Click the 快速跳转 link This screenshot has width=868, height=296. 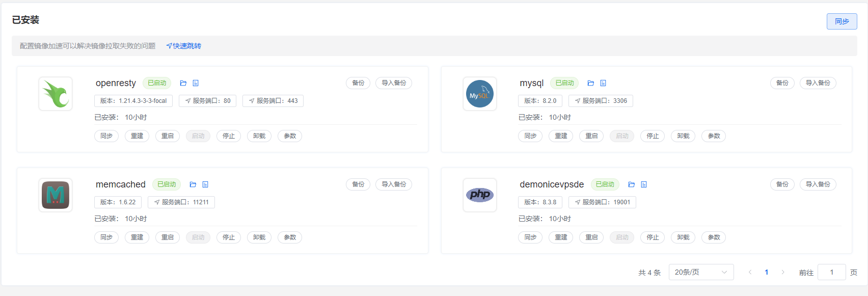coord(184,46)
